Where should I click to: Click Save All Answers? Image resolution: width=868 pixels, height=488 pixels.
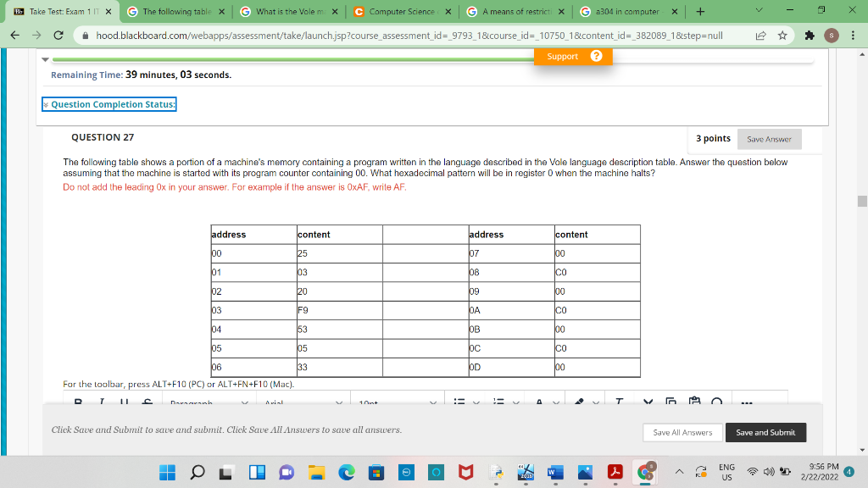click(682, 432)
